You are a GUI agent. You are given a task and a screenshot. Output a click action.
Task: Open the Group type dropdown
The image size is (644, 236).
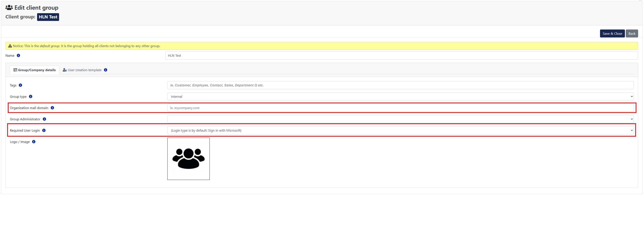(x=400, y=96)
